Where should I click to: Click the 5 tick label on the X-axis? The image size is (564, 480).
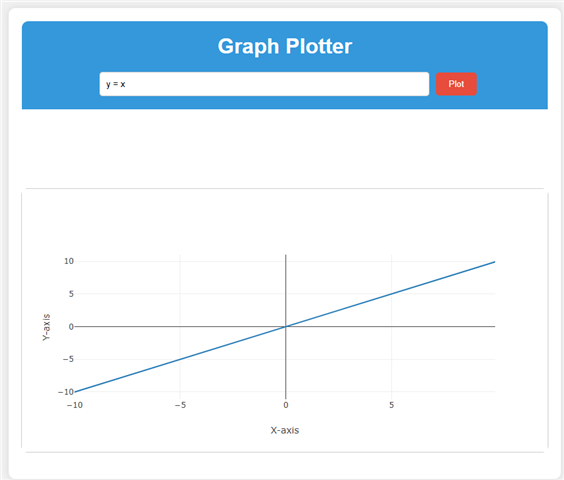tap(391, 405)
